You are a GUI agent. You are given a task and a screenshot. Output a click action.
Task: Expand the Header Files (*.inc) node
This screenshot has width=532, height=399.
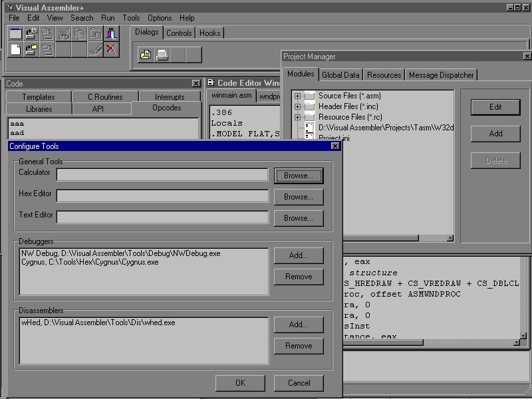tap(297, 106)
